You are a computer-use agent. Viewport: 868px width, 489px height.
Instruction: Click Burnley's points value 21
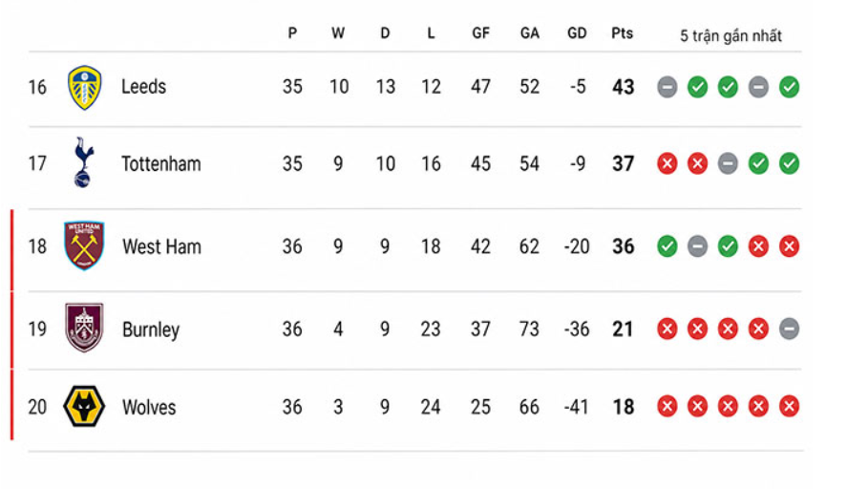[623, 330]
